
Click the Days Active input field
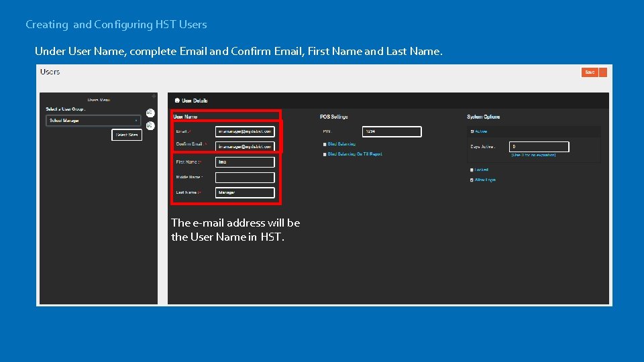point(539,147)
